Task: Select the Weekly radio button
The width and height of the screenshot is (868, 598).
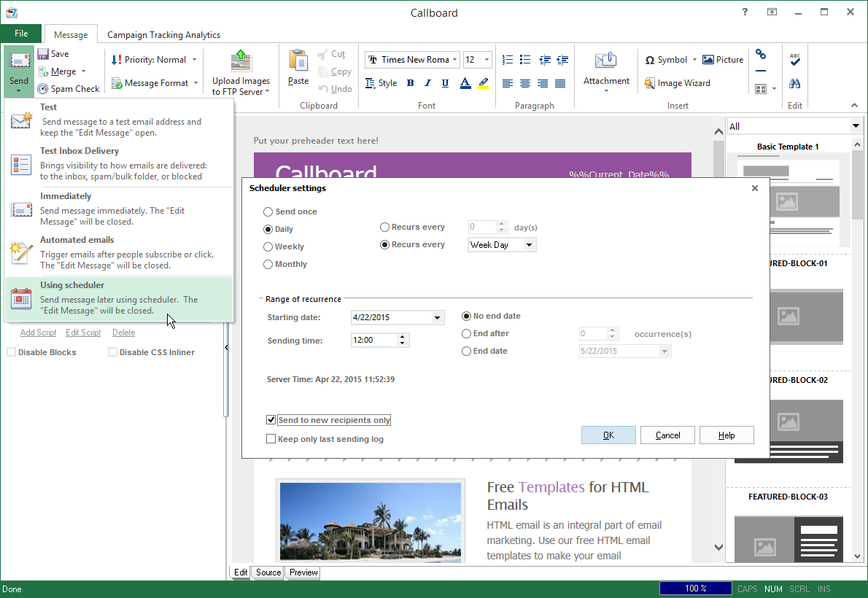Action: pos(268,247)
